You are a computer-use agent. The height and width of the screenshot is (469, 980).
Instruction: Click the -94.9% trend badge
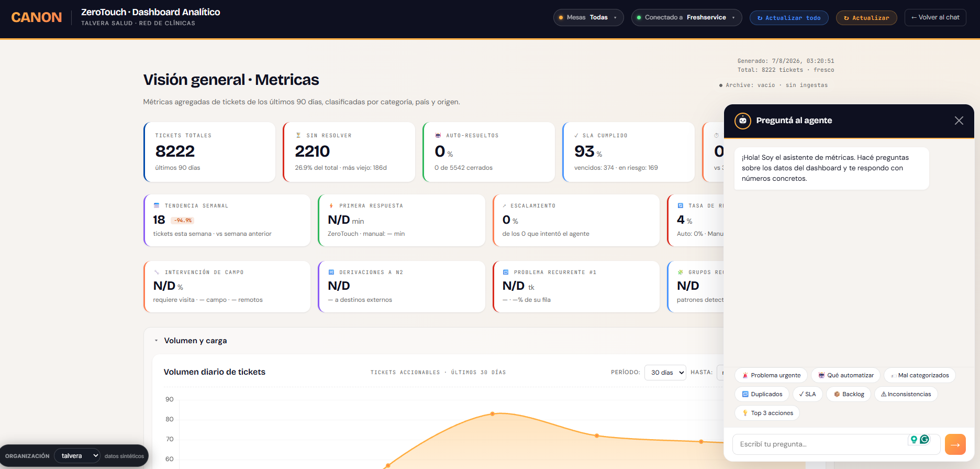tap(183, 221)
